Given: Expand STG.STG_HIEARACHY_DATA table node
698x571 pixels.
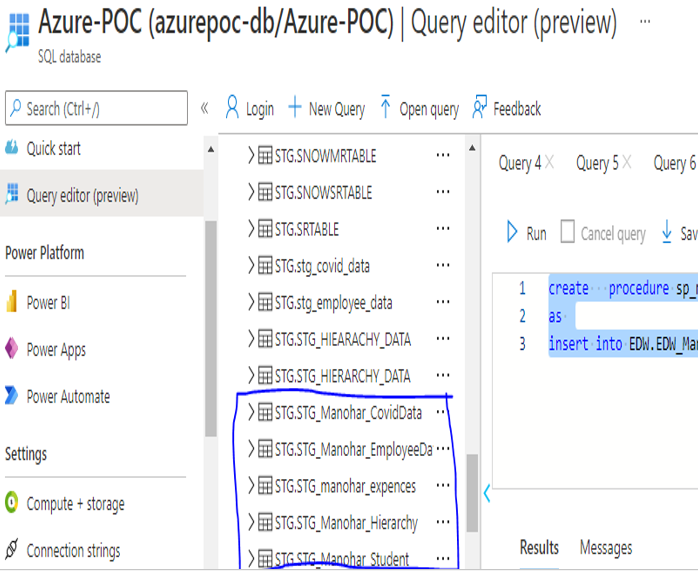Looking at the screenshot, I should (251, 339).
